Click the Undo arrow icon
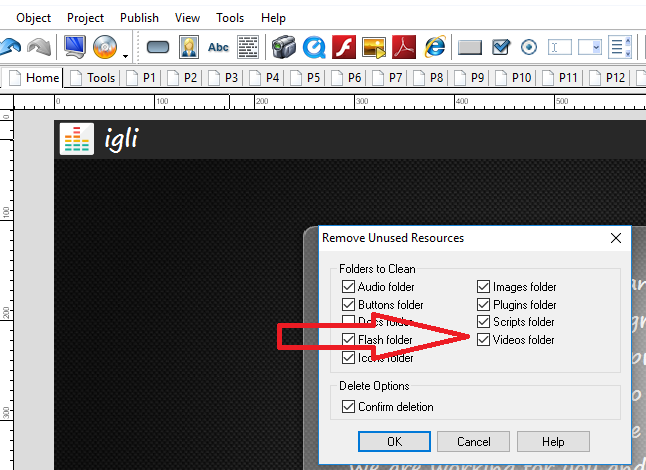 10,47
